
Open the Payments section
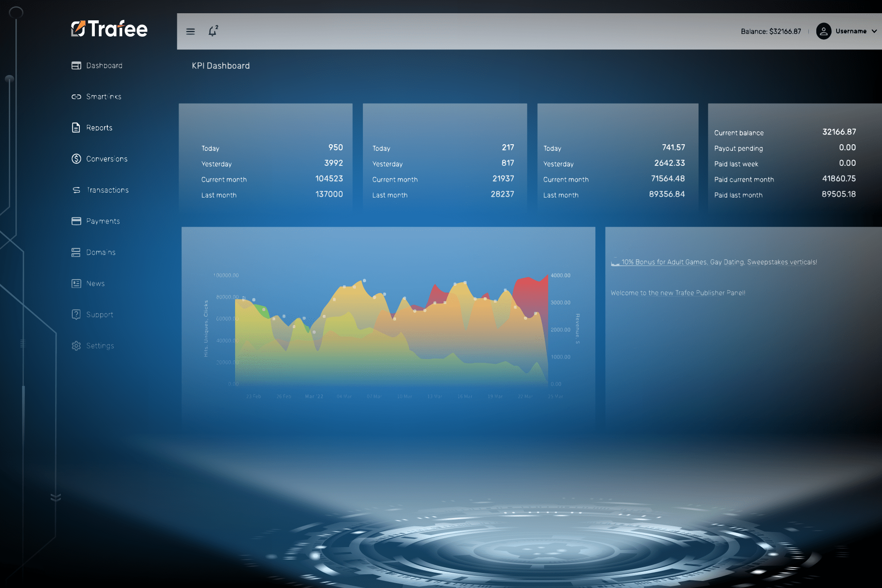[x=103, y=221]
